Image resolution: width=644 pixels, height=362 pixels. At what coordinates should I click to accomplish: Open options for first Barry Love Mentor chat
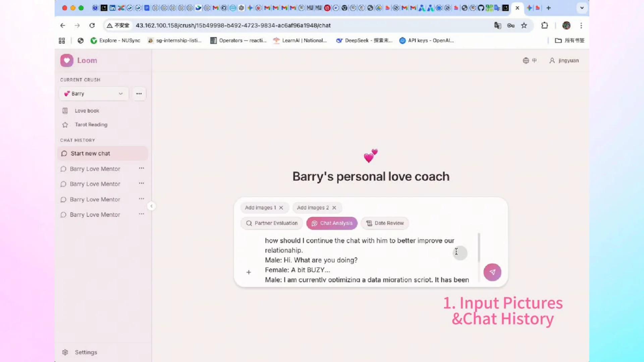point(142,168)
